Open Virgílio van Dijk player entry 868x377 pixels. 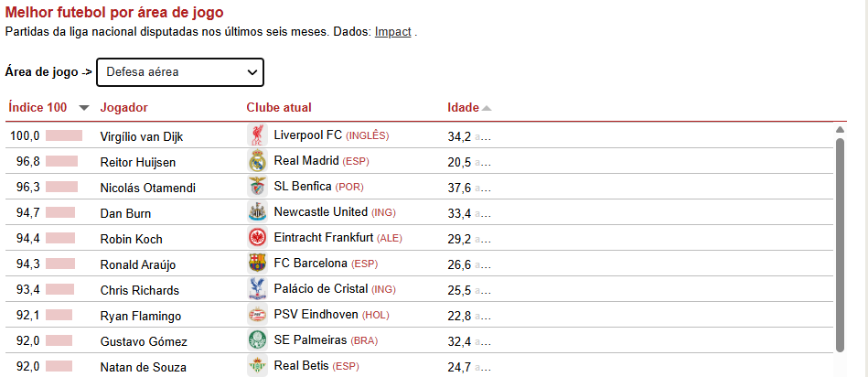142,136
